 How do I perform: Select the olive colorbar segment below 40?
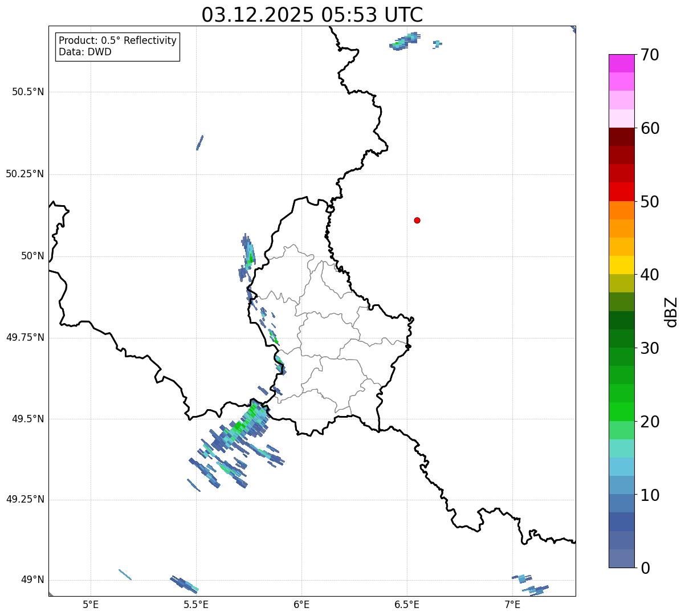[x=621, y=283]
